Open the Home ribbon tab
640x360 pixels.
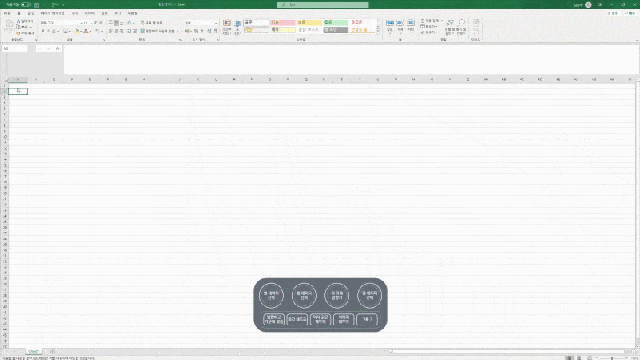pos(19,13)
